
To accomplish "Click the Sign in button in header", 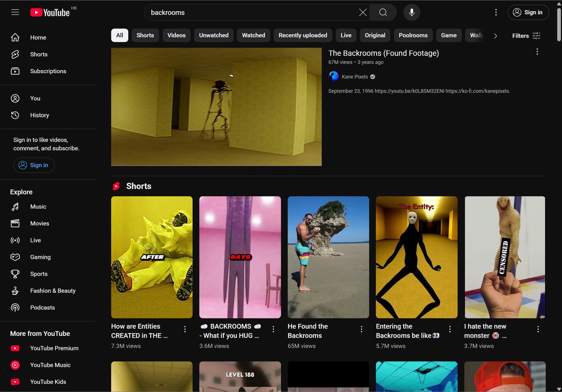I will point(528,13).
